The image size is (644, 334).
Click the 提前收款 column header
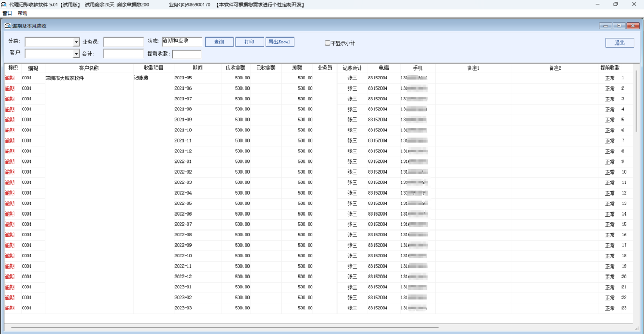[x=610, y=68]
